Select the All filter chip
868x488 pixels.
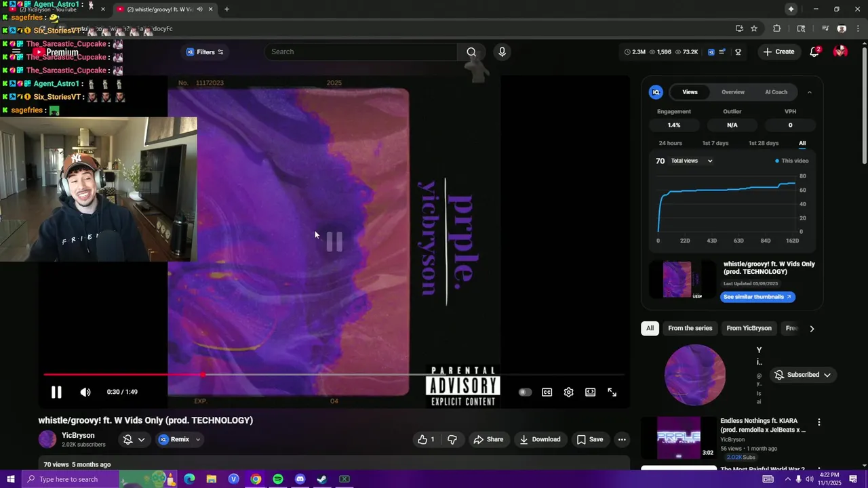tap(650, 328)
